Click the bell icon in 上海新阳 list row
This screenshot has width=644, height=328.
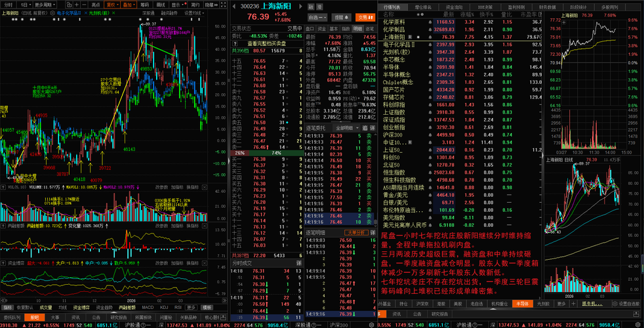coord(430,37)
